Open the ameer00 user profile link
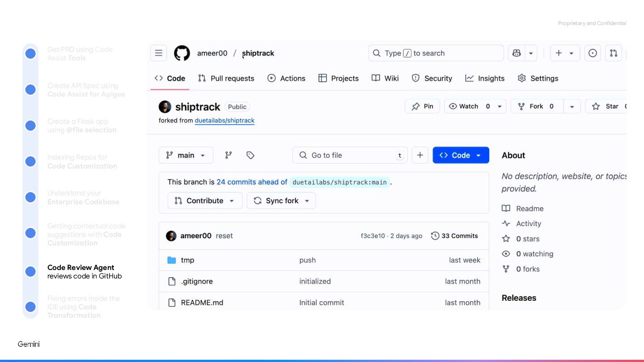644x362 pixels. click(212, 53)
